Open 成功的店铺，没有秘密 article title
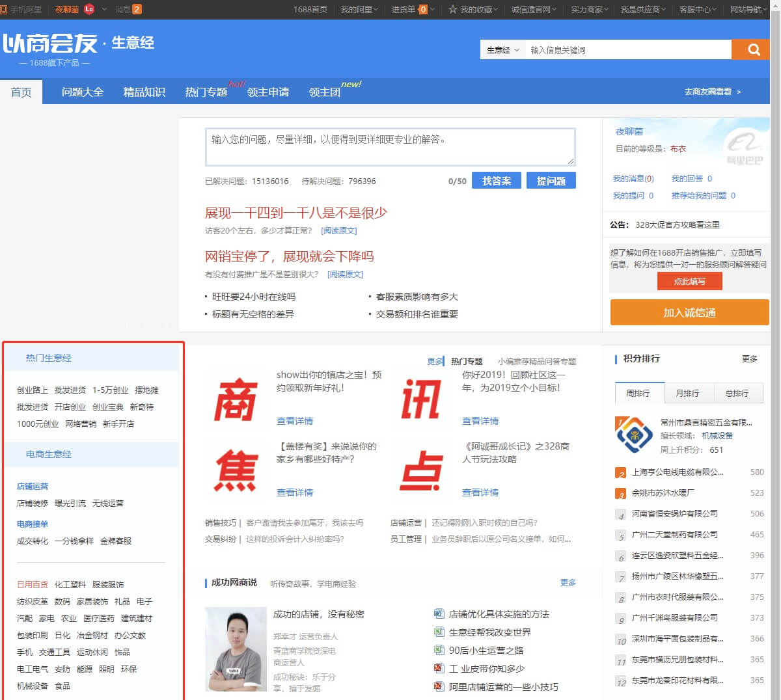This screenshot has height=700, width=781. point(319,614)
